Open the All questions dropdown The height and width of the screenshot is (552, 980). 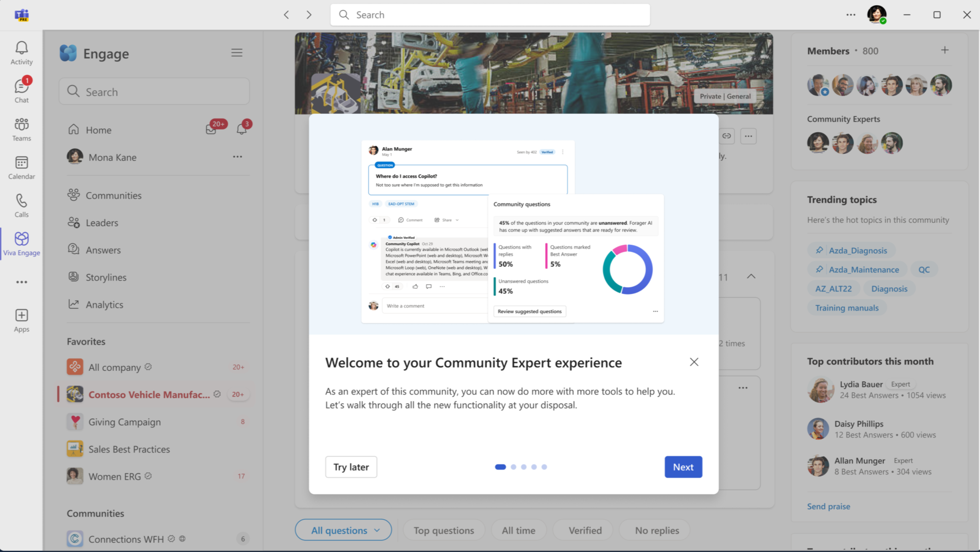(x=344, y=530)
